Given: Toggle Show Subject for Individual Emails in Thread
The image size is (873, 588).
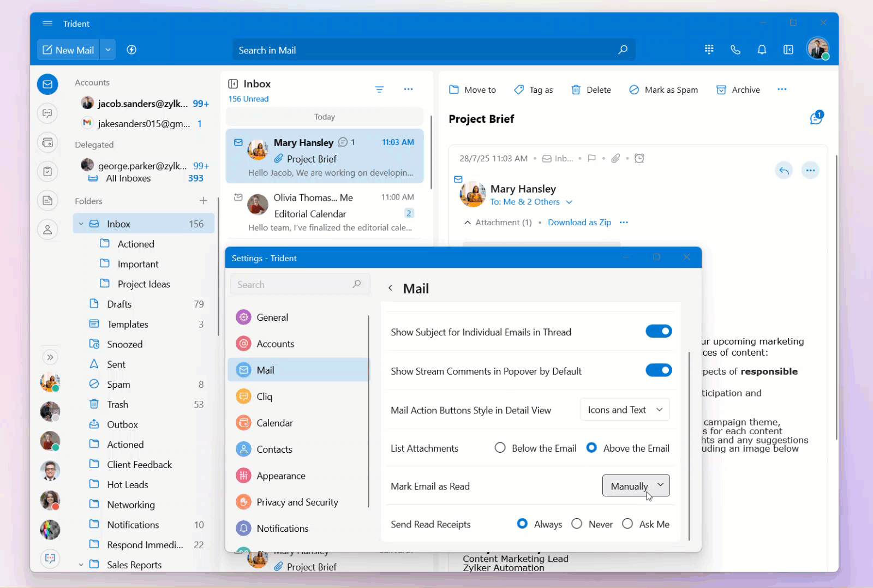Looking at the screenshot, I should [659, 331].
